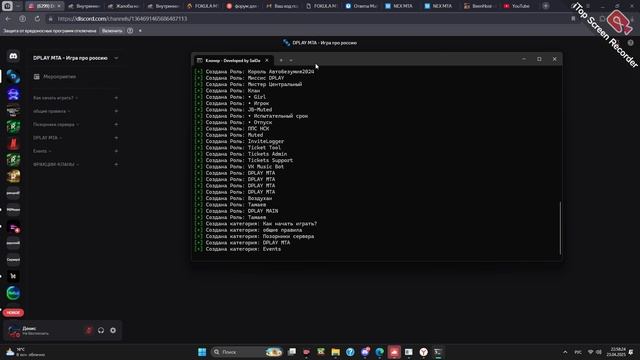This screenshot has width=640, height=360.
Task: Open terminal new tab plus button
Action: coord(281,60)
